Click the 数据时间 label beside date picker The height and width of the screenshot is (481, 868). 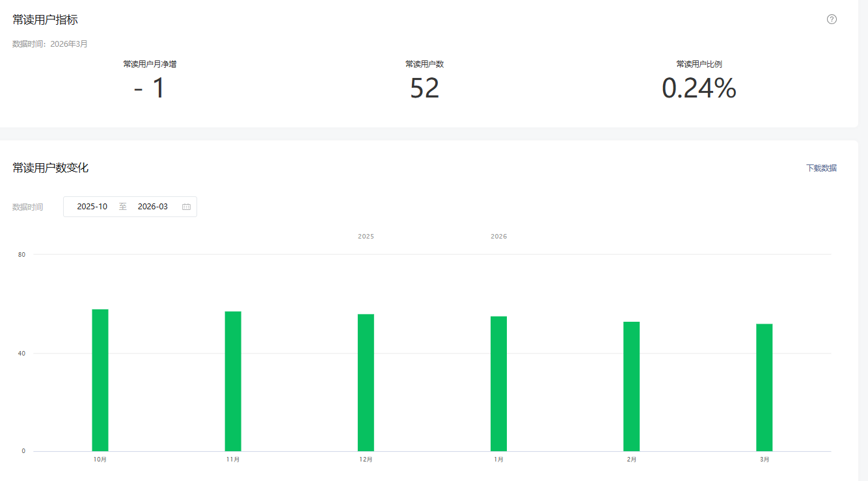tap(28, 207)
